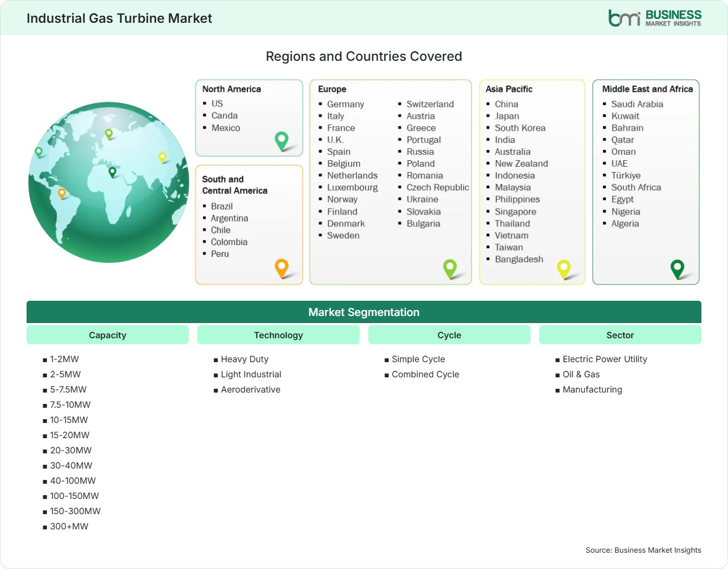Click the 'Industrial Gas Turbine Market' title
Viewport: 728px width, 569px height.
pos(119,18)
